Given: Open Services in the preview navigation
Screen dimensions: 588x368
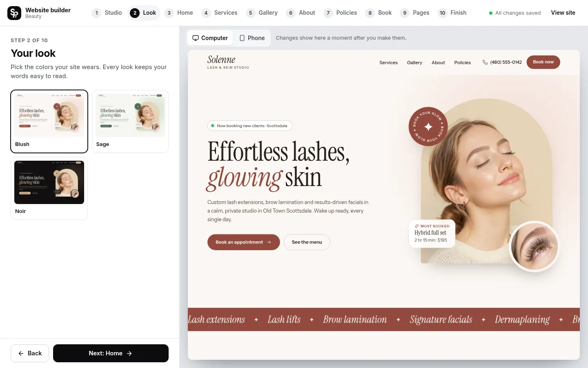Looking at the screenshot, I should pos(388,63).
